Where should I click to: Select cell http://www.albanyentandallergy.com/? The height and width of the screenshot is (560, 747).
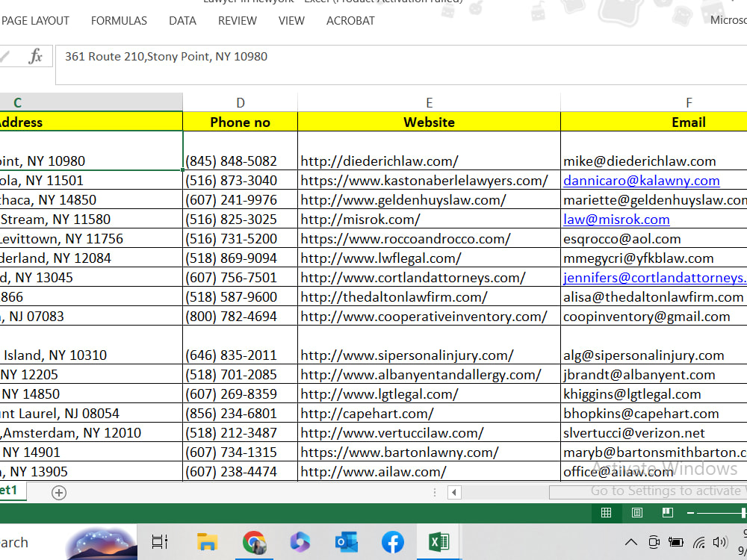pos(429,375)
